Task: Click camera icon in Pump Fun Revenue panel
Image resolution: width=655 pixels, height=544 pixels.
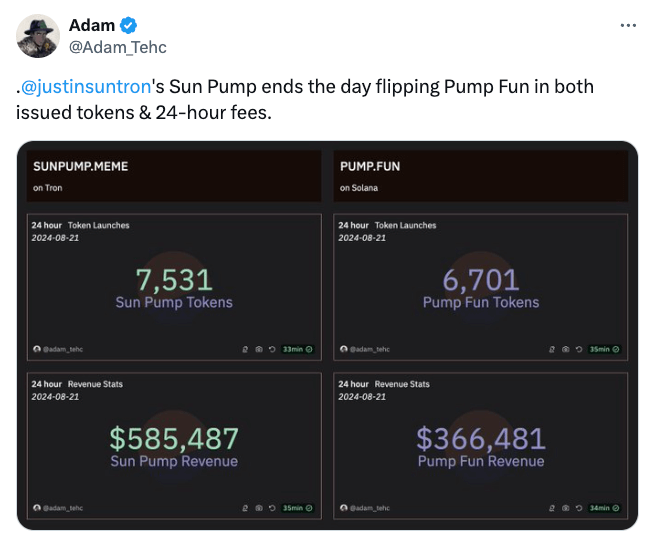Action: [565, 509]
